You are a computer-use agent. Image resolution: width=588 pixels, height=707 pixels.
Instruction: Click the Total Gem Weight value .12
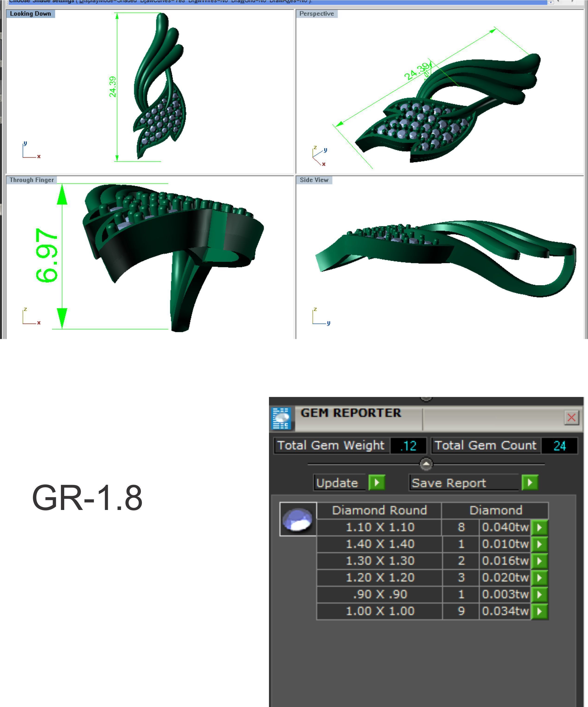tap(408, 446)
